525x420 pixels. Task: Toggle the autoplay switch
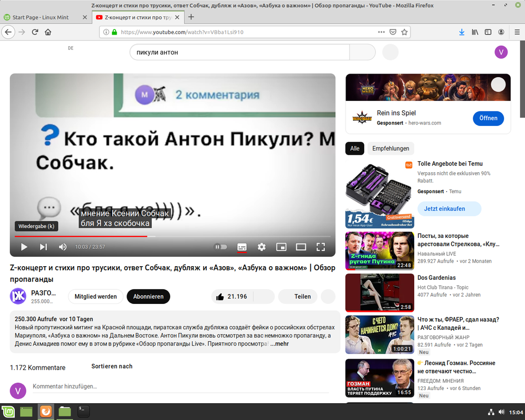tap(220, 247)
